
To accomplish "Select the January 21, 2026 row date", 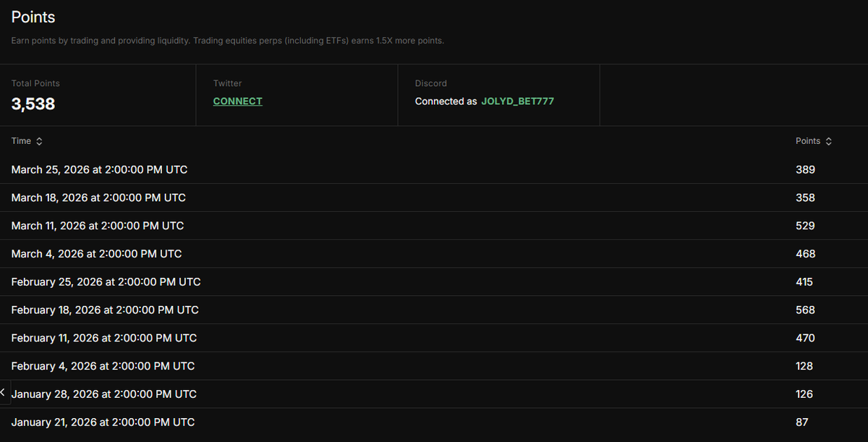I will (x=103, y=422).
